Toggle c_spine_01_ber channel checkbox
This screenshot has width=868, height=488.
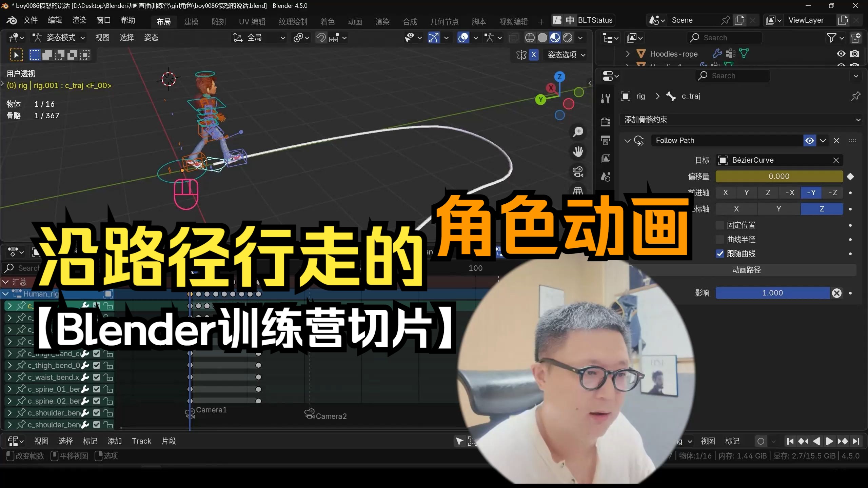point(97,389)
